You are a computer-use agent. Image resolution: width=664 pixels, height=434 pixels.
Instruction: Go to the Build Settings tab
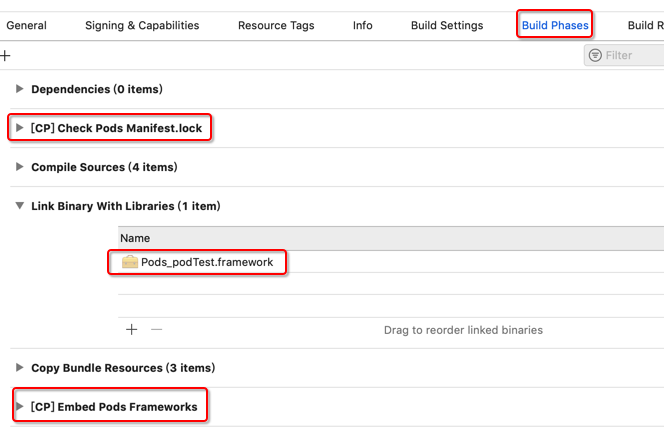point(447,25)
